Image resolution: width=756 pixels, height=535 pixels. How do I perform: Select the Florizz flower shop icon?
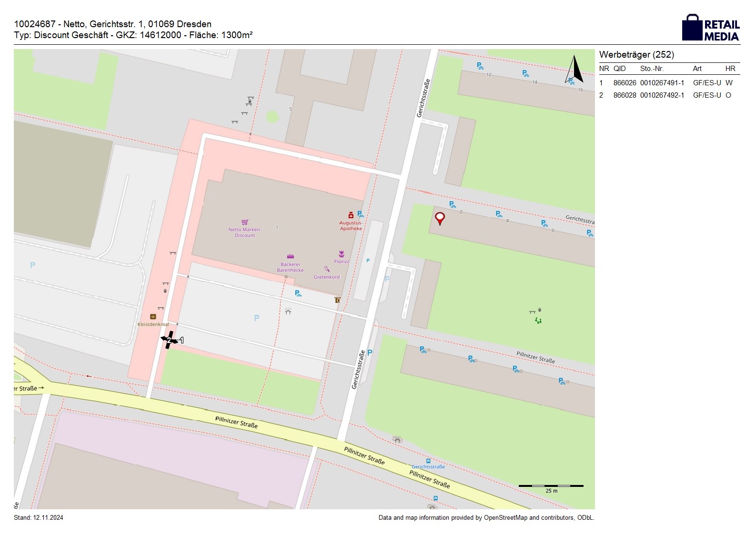point(342,253)
